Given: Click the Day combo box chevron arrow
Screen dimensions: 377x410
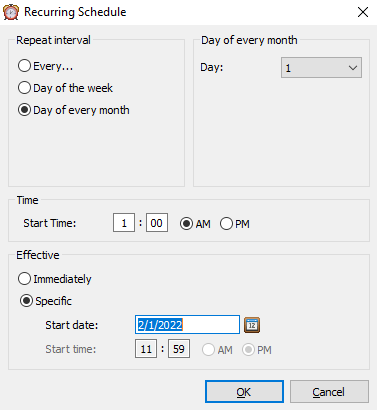Looking at the screenshot, I should (x=353, y=68).
